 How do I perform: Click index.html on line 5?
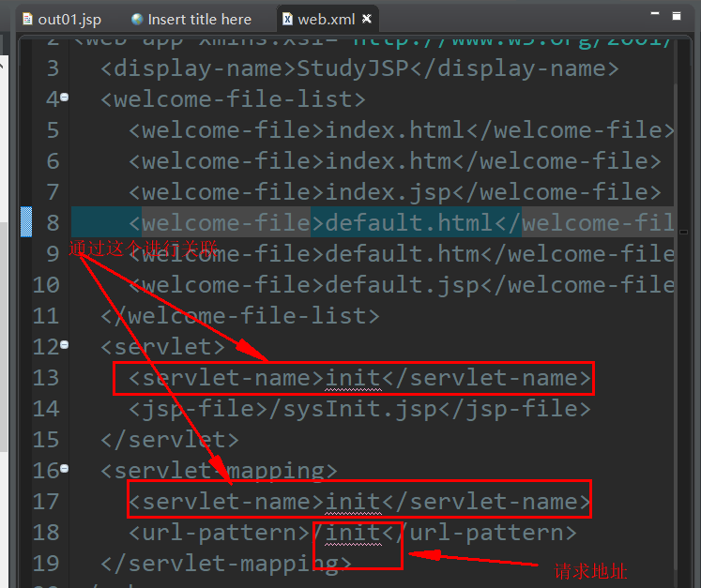coord(395,130)
